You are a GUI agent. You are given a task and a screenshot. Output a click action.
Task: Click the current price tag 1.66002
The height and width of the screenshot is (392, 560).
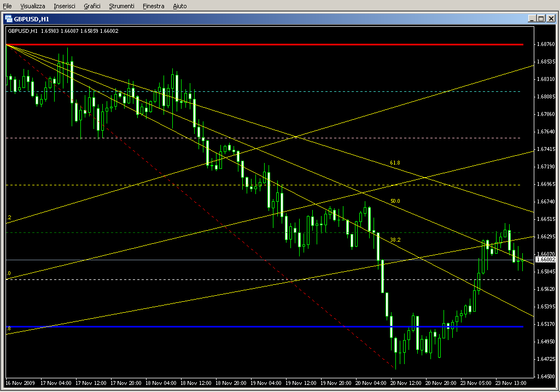[545, 260]
